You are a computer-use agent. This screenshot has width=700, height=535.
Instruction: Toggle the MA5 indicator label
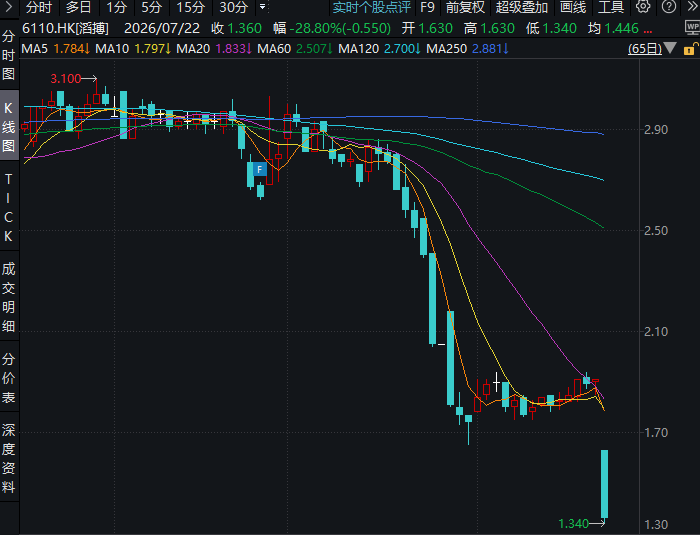pyautogui.click(x=34, y=49)
